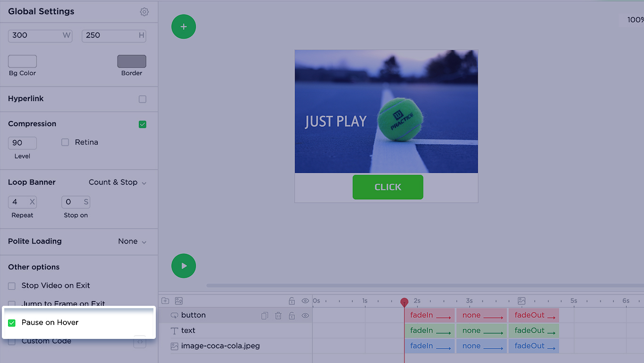Uncheck Pause on Hover
This screenshot has width=644, height=363.
coord(12,323)
